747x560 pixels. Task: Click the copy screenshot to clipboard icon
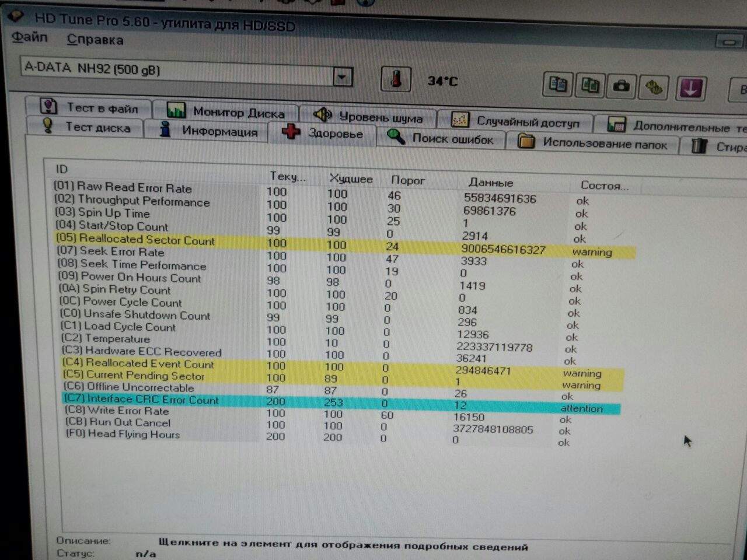(590, 86)
